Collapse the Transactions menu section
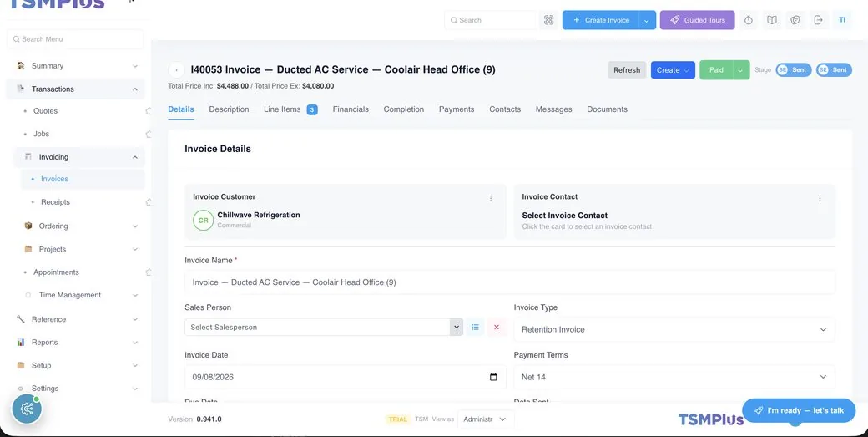 click(135, 89)
